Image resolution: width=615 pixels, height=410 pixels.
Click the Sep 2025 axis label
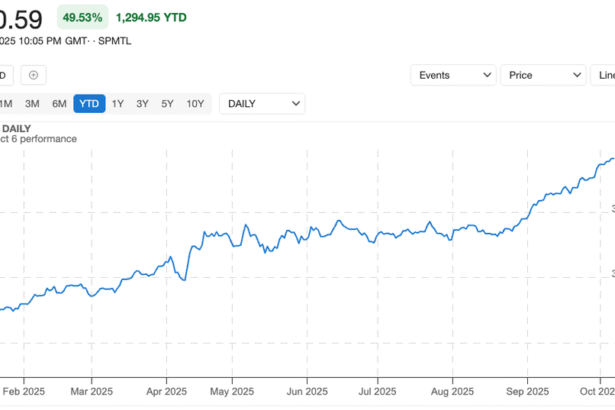coord(525,392)
